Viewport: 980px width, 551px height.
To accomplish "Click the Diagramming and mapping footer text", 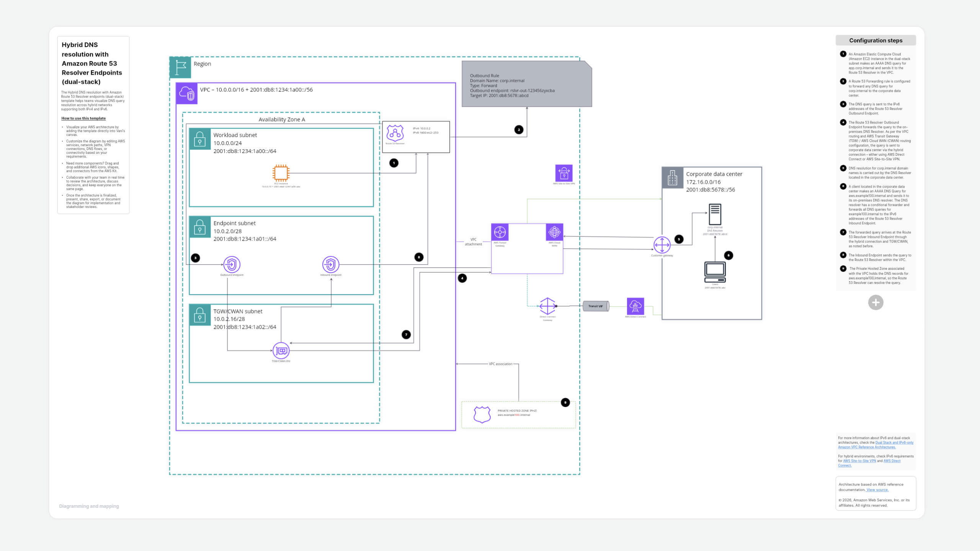I will click(89, 506).
